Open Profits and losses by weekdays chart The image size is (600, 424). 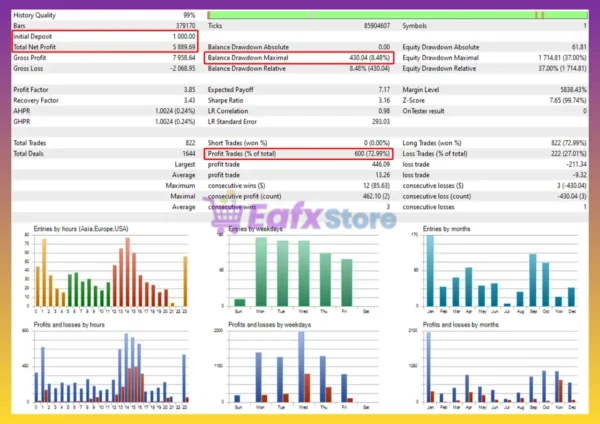click(297, 366)
